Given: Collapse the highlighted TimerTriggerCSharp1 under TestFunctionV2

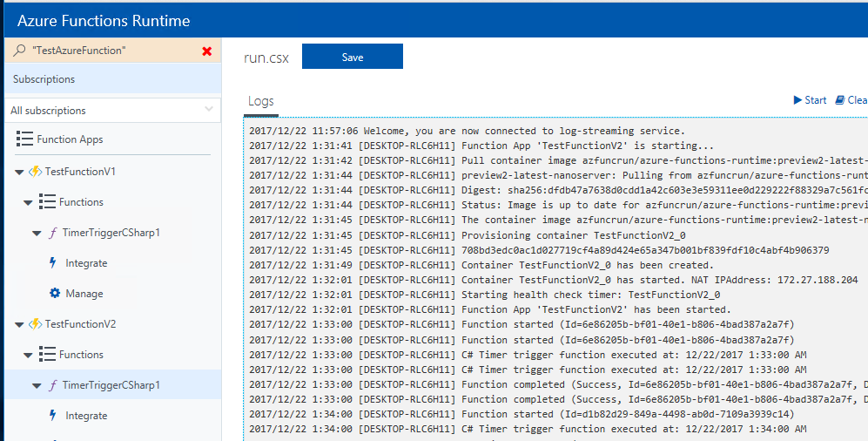Looking at the screenshot, I should [x=37, y=385].
